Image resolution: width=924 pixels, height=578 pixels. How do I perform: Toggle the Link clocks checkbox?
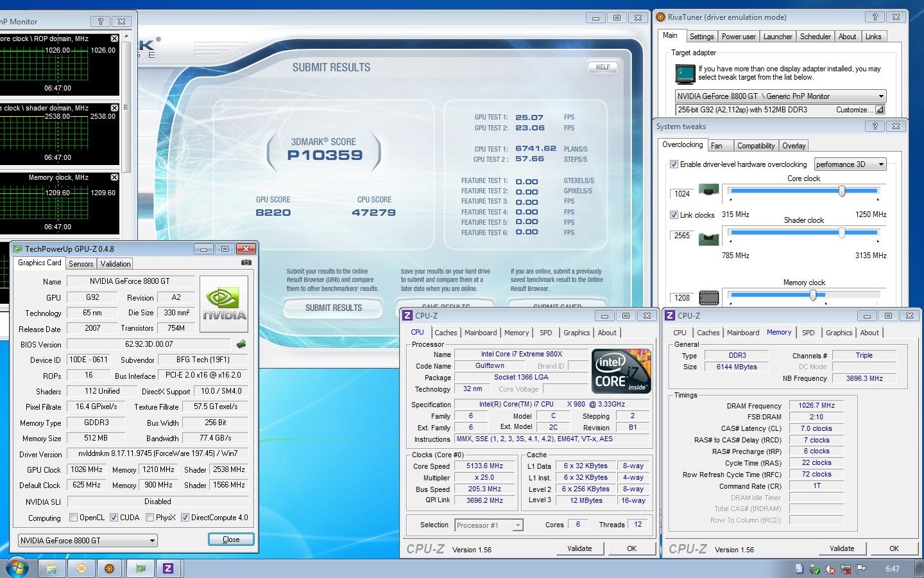(674, 215)
